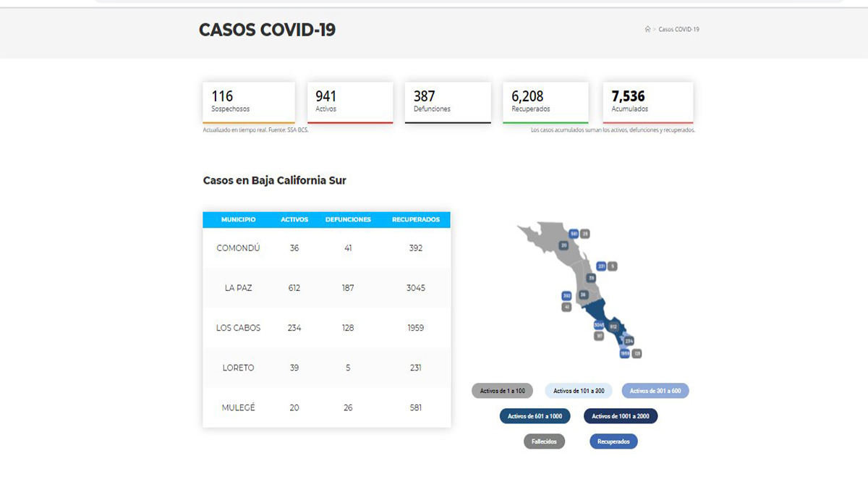Viewport: 868px width, 482px height.
Task: Click the 'Activos de 301 a 600' legend pill
Action: tap(655, 391)
